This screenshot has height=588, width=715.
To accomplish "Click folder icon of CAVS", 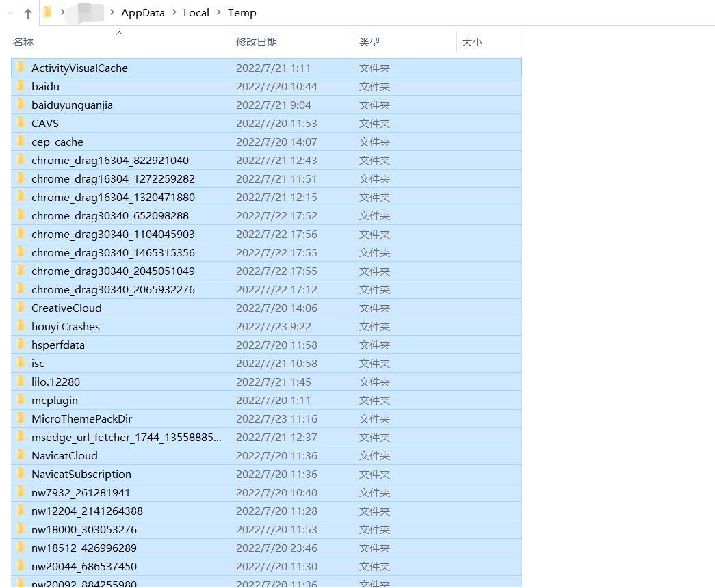I will pos(21,122).
